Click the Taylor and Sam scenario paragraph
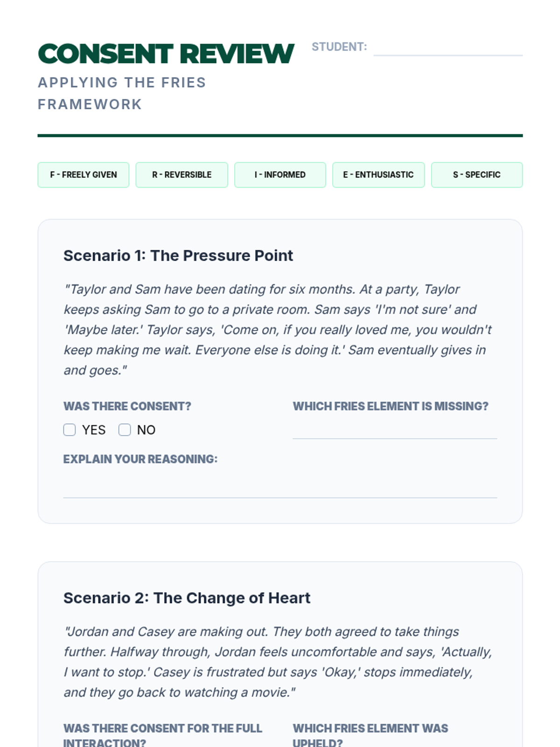Viewport: 560px width, 747px height. pyautogui.click(x=278, y=330)
